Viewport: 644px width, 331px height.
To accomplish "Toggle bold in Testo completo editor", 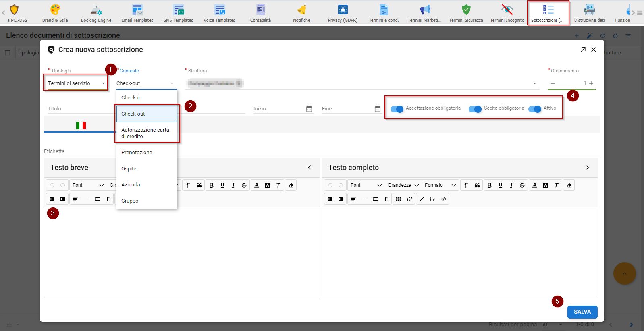I will click(489, 185).
